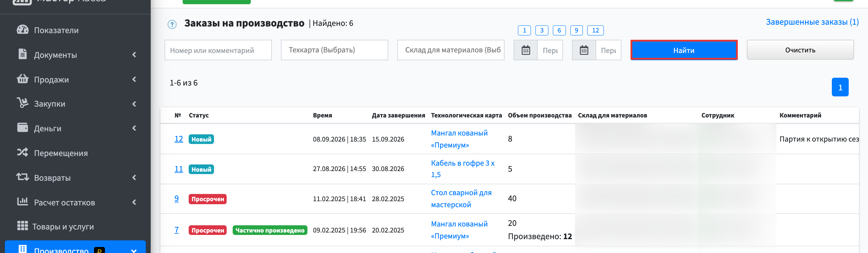Viewport: 868px width, 253px height.
Task: Expand the Документы menu chevron
Action: [134, 55]
